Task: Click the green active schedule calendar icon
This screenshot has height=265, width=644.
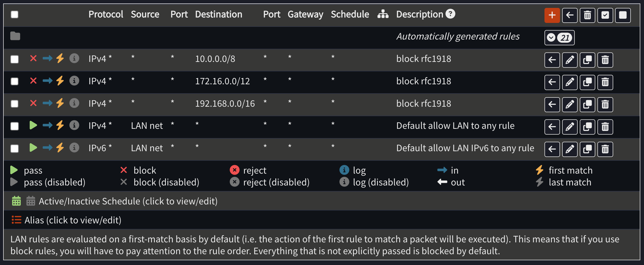Action: point(16,201)
